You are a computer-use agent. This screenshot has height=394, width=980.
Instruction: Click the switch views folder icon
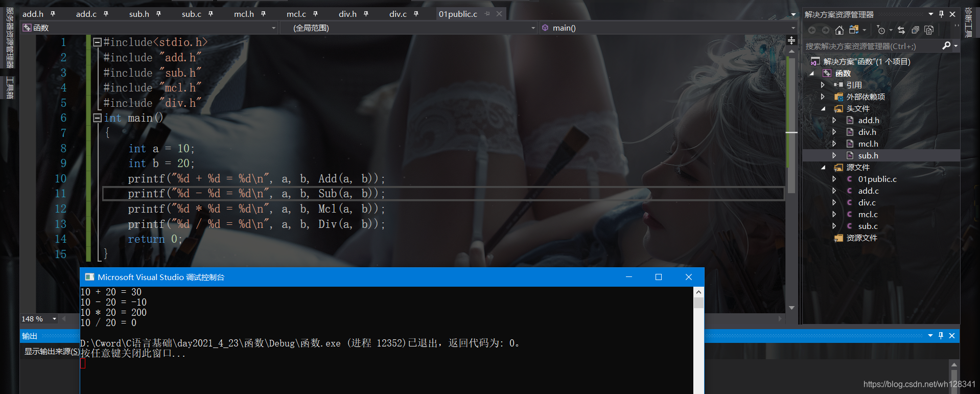854,30
